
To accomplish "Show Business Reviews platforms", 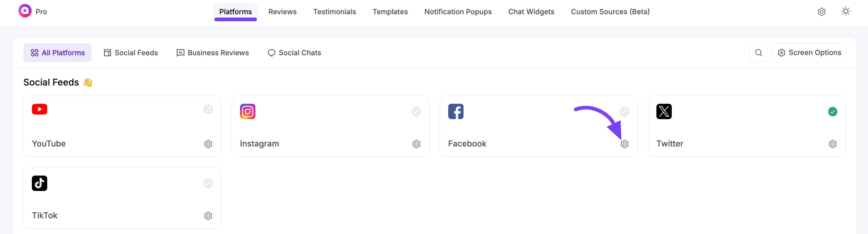I will tap(213, 53).
